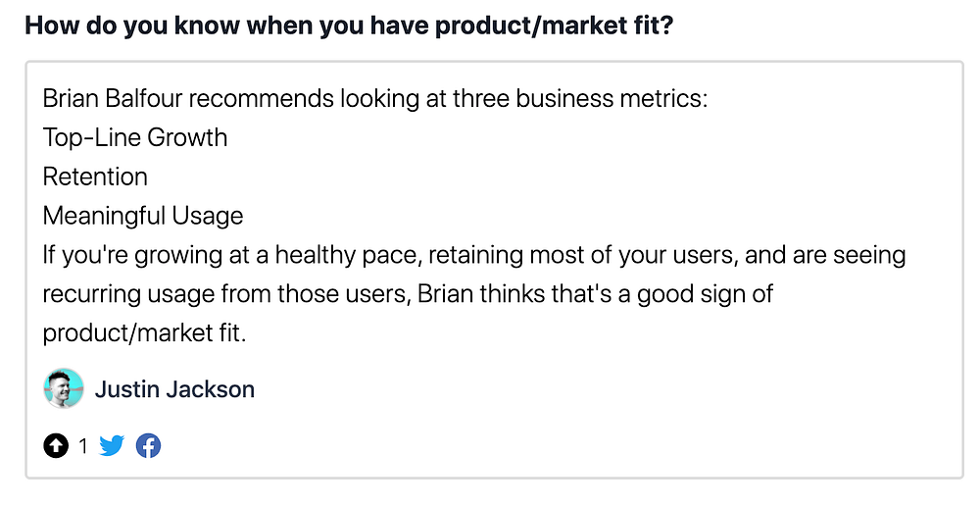Click Justin Jackson's avatar photo

point(64,389)
